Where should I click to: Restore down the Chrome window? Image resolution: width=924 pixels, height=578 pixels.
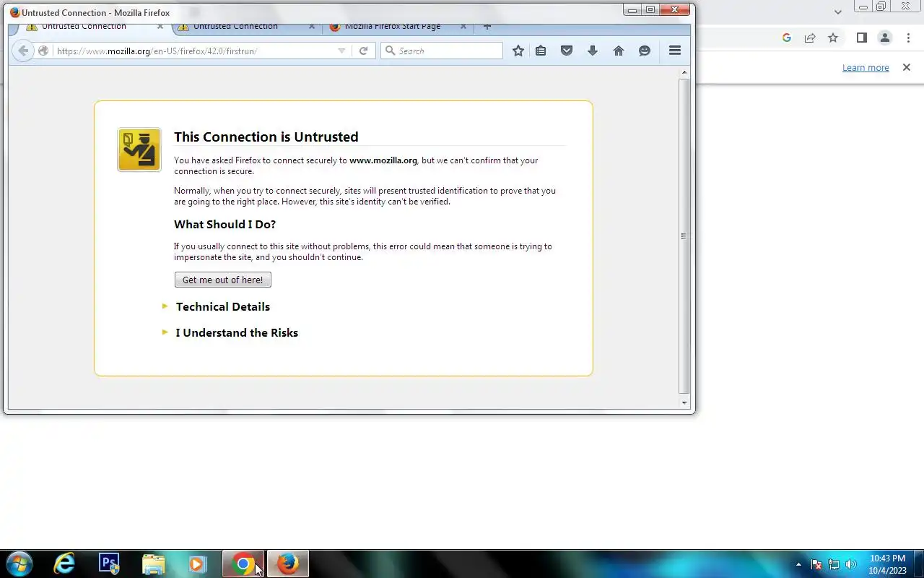881,7
